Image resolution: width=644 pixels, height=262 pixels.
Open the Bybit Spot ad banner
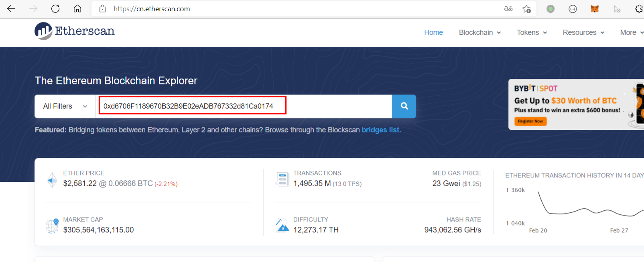(x=576, y=104)
